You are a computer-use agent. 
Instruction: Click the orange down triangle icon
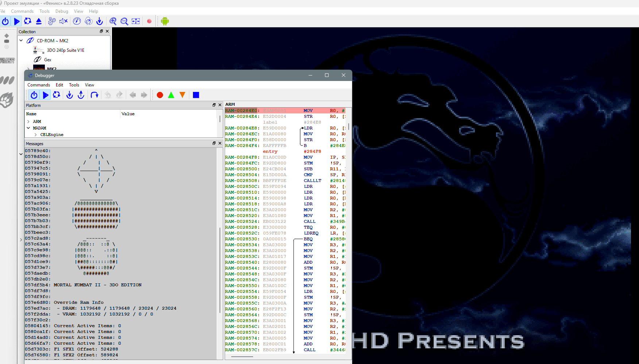(182, 95)
